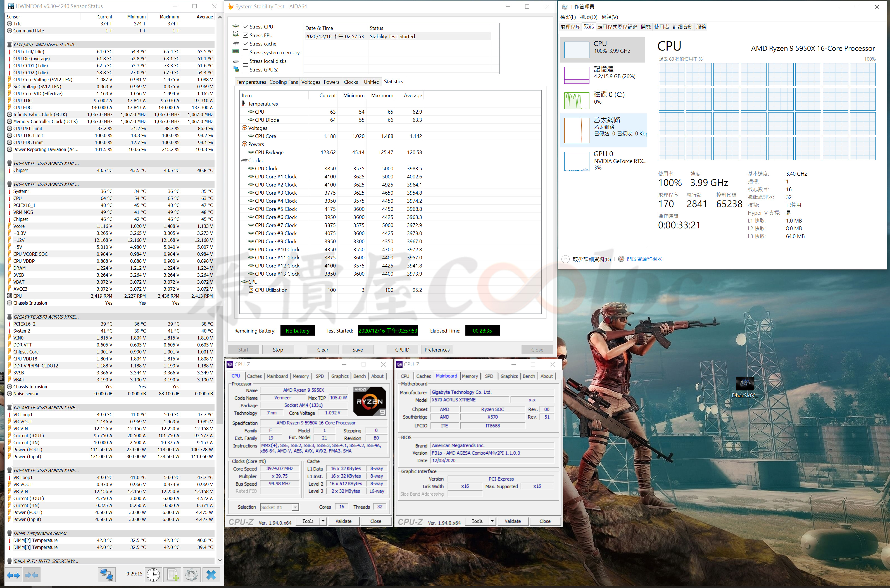Enable Stress GPU(s) checkbox
The width and height of the screenshot is (890, 588).
(x=245, y=70)
